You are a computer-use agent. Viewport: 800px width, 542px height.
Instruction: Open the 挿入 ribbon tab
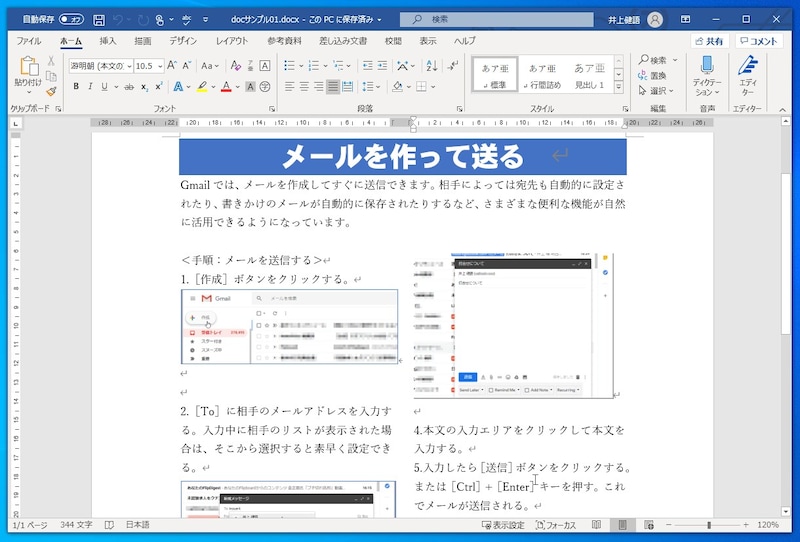click(x=107, y=41)
